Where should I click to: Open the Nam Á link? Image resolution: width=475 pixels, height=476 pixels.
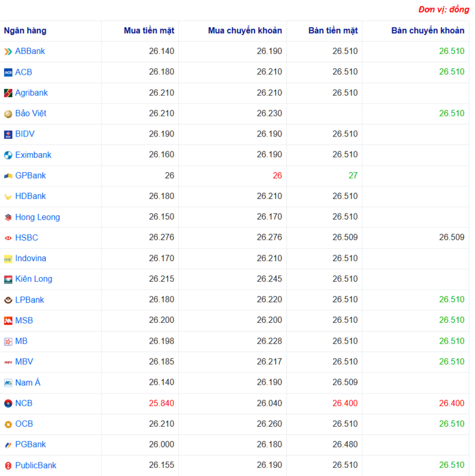tap(28, 382)
